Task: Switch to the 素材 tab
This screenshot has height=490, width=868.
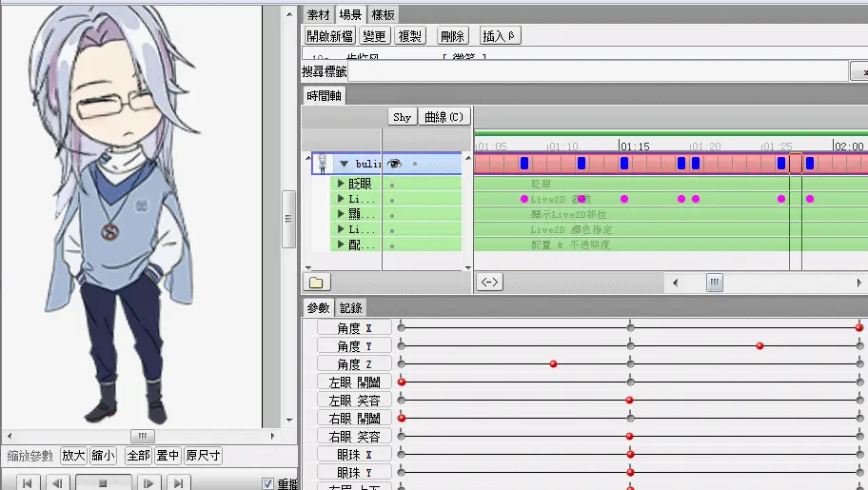Action: point(318,15)
